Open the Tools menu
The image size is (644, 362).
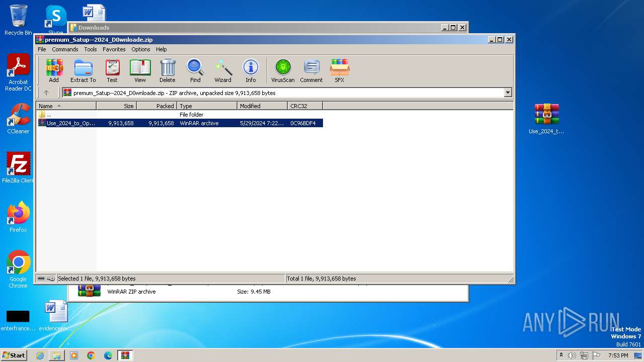(91, 49)
